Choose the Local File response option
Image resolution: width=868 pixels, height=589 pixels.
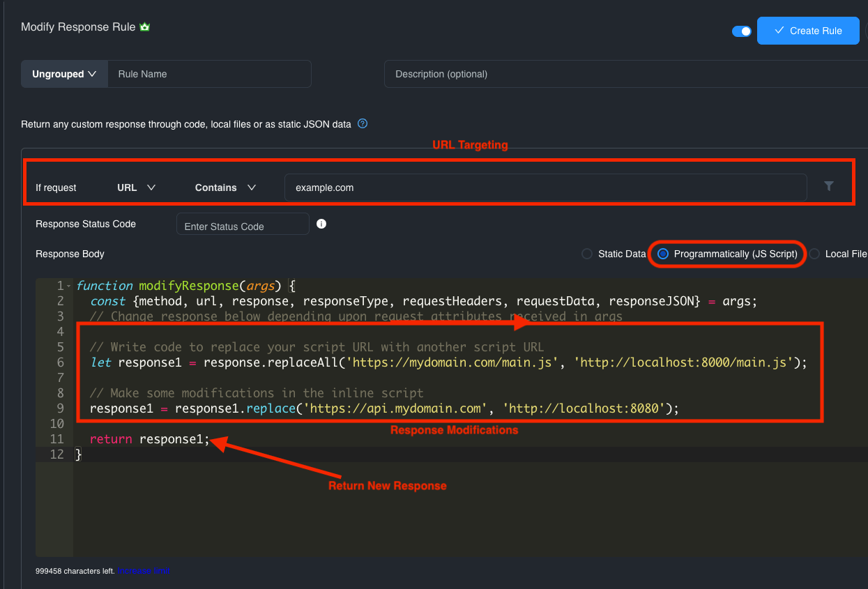pos(814,254)
